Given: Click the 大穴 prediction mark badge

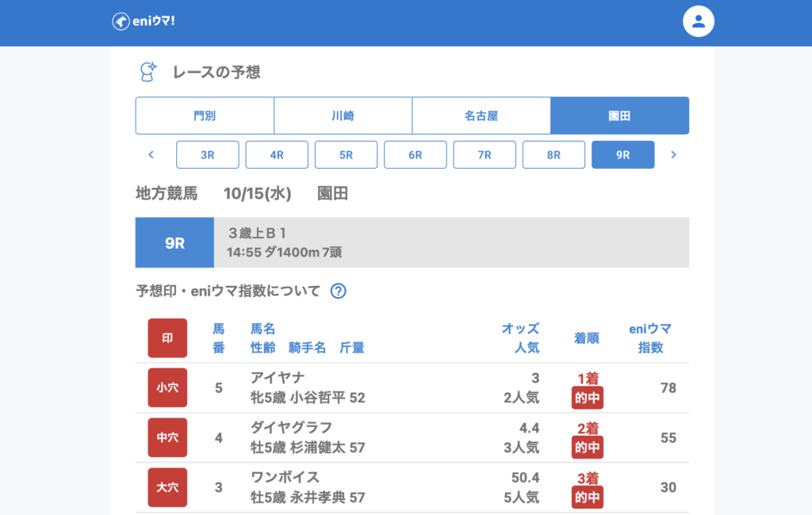Looking at the screenshot, I should (167, 487).
